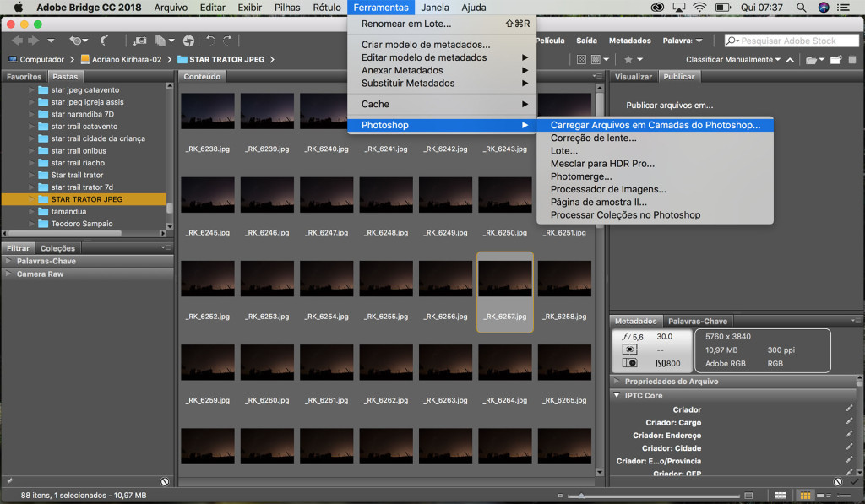Click Carregar Arquivos em Camadas do Photoshop
The width and height of the screenshot is (865, 504).
pos(655,125)
